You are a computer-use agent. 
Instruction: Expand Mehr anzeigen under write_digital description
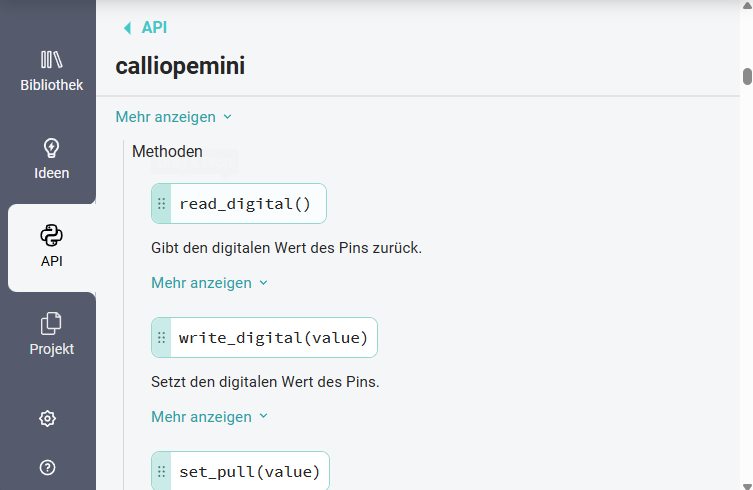[209, 417]
